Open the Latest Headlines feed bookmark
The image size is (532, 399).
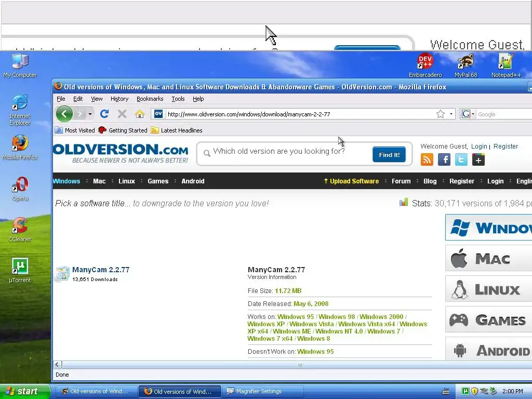pyautogui.click(x=177, y=130)
